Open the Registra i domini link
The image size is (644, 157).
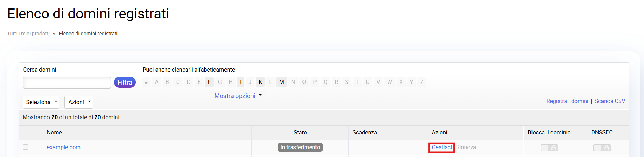pyautogui.click(x=567, y=101)
